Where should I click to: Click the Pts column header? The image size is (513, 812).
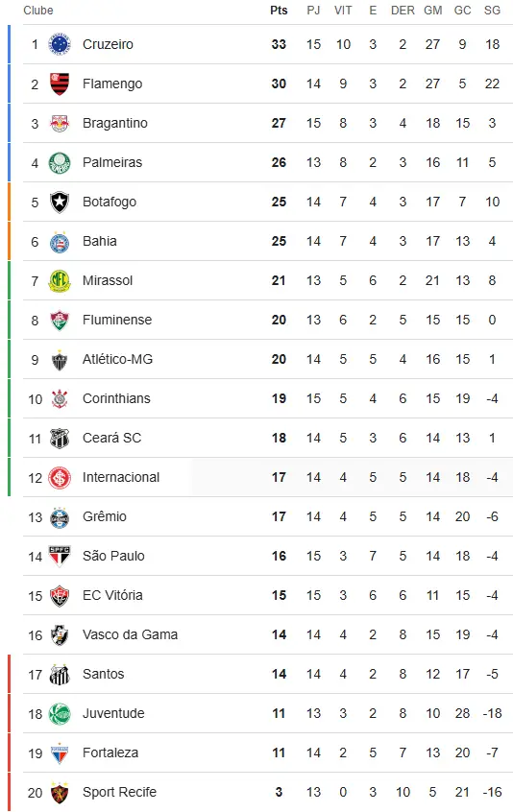click(x=279, y=11)
